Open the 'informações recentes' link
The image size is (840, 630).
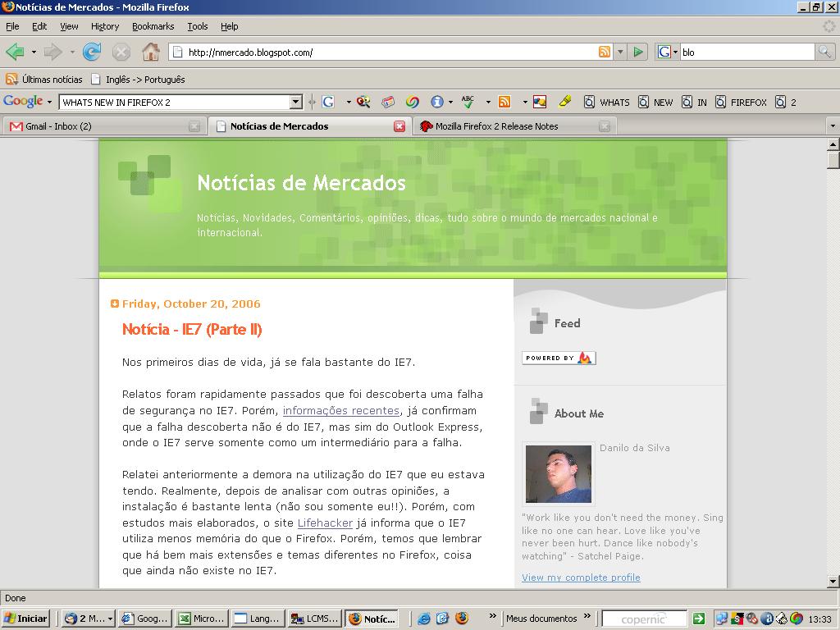[x=341, y=411]
